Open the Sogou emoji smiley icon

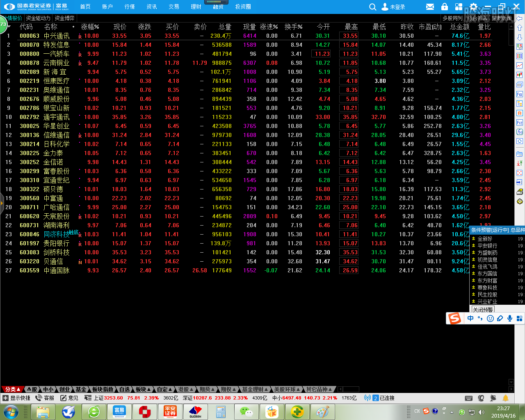[490, 318]
